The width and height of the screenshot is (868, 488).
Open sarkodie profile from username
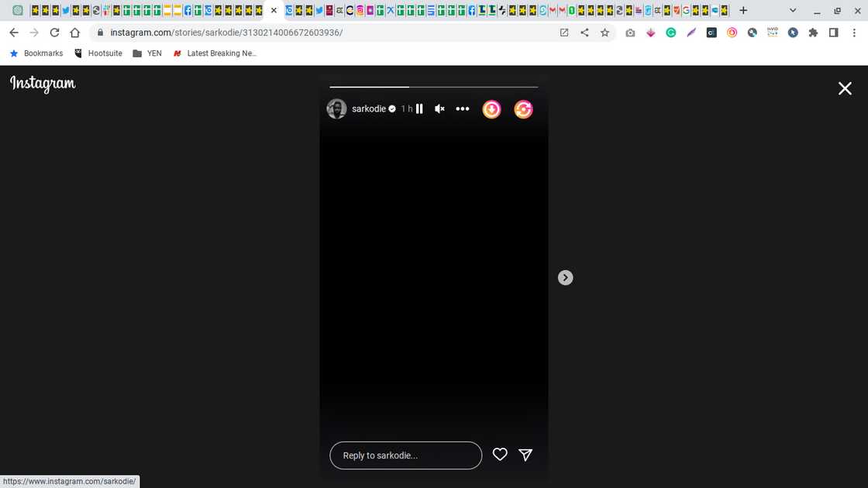(369, 109)
